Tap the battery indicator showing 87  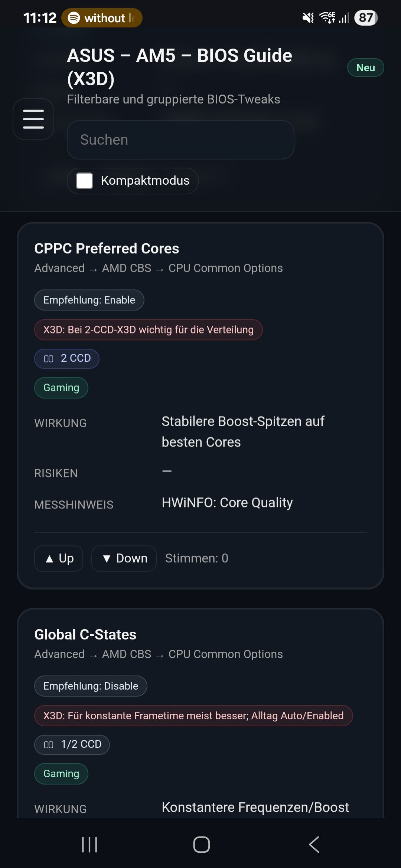[x=366, y=18]
